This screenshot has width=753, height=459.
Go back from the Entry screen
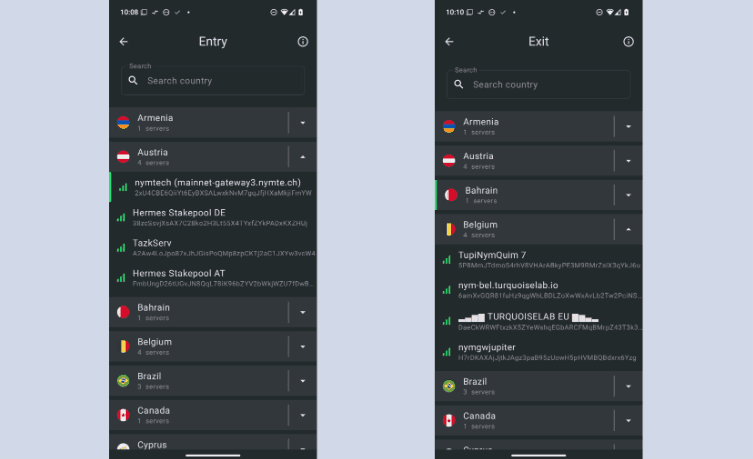click(123, 42)
